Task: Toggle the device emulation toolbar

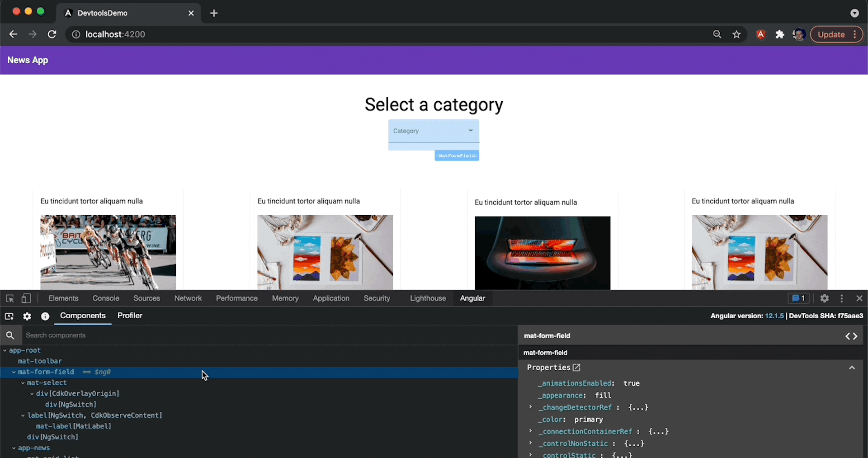Action: tap(26, 298)
